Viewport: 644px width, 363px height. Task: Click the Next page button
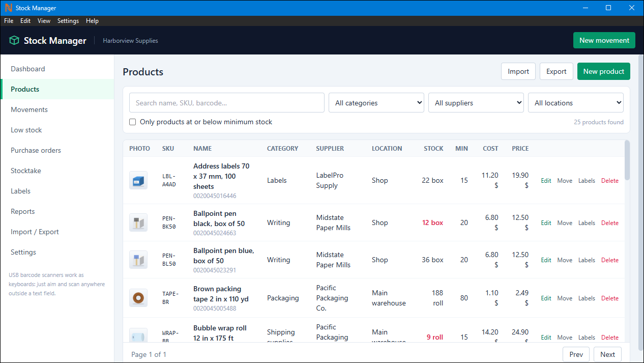[x=607, y=354]
